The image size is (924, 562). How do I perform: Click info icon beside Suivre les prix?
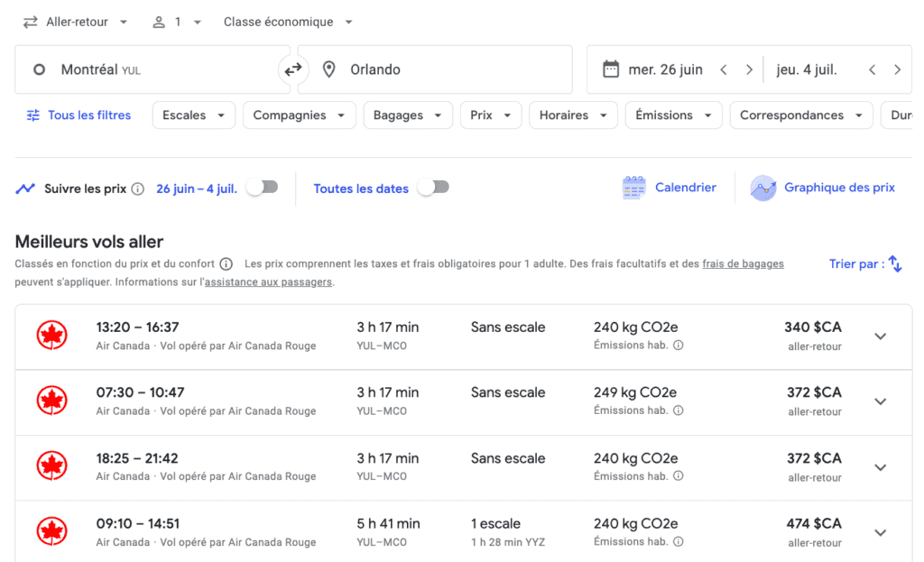pos(137,189)
